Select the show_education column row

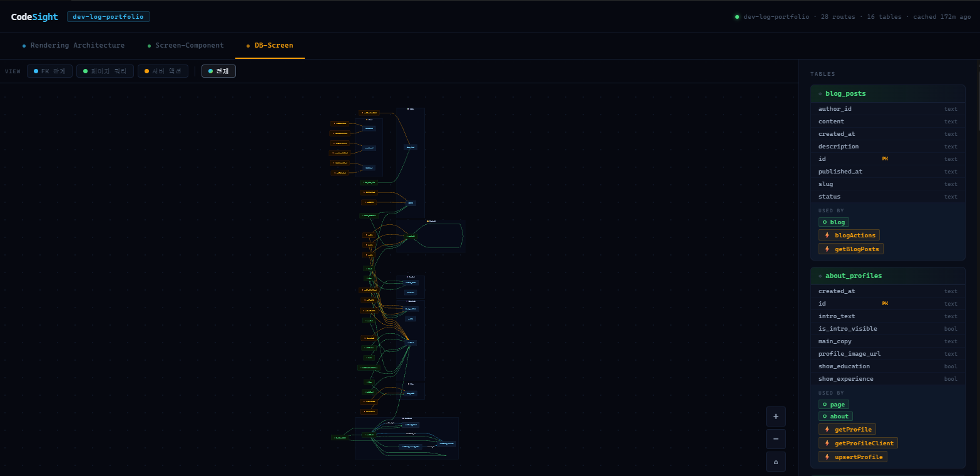[888, 366]
